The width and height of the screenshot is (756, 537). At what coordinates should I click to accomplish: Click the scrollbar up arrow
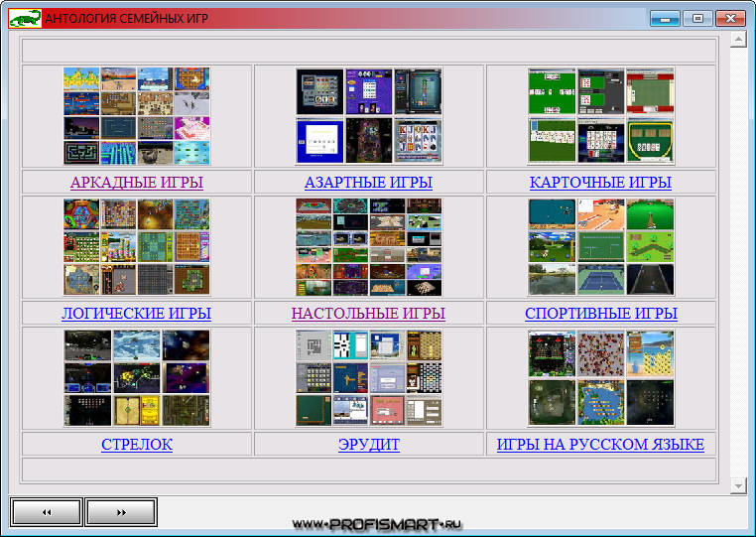(x=738, y=40)
